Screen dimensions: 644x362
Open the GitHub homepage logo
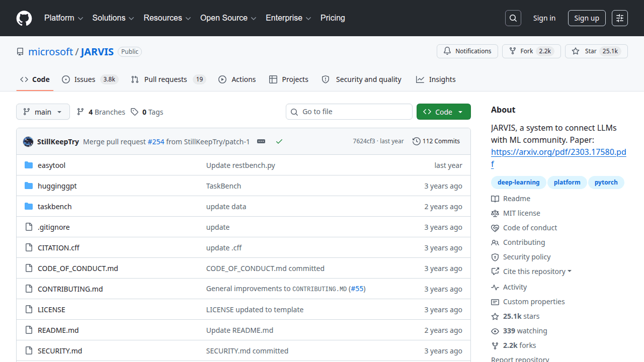click(x=24, y=18)
